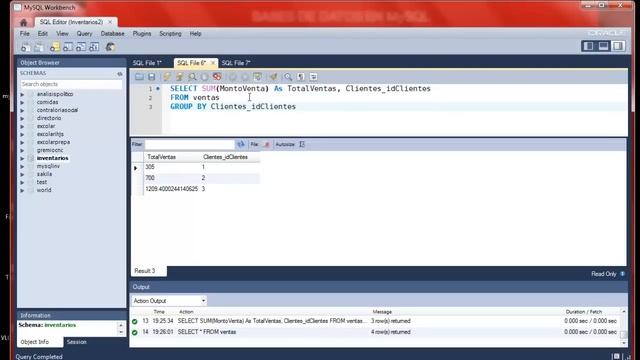The height and width of the screenshot is (360, 640).
Task: Toggle the bottom output panel view
Action: (x=603, y=46)
